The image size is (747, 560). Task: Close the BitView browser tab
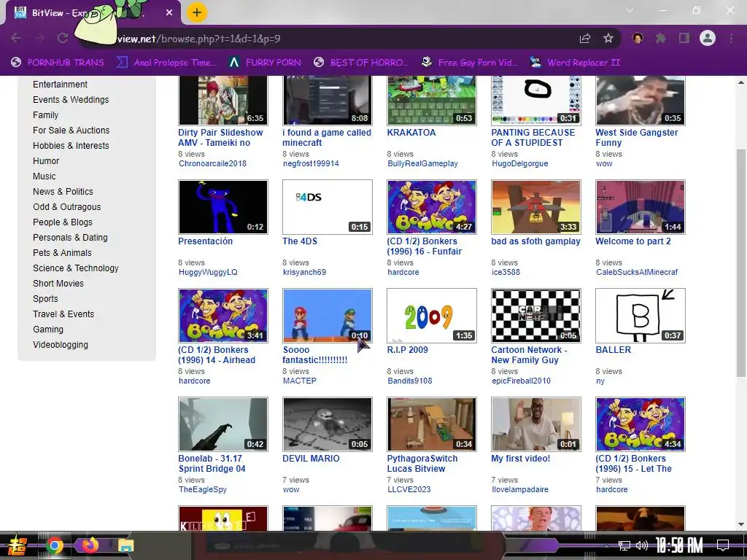(x=169, y=13)
